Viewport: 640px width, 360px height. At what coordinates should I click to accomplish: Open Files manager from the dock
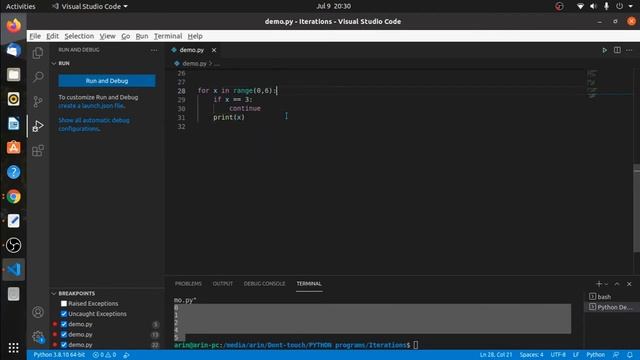[13, 75]
